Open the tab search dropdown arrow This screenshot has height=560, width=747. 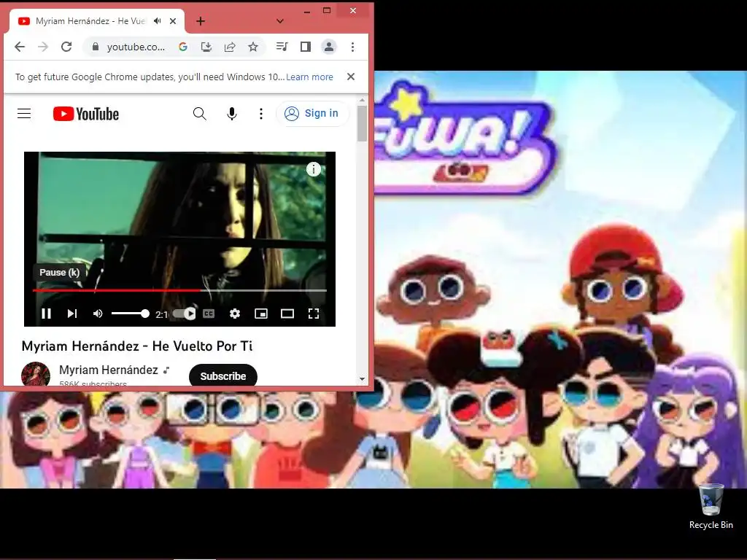pyautogui.click(x=280, y=21)
